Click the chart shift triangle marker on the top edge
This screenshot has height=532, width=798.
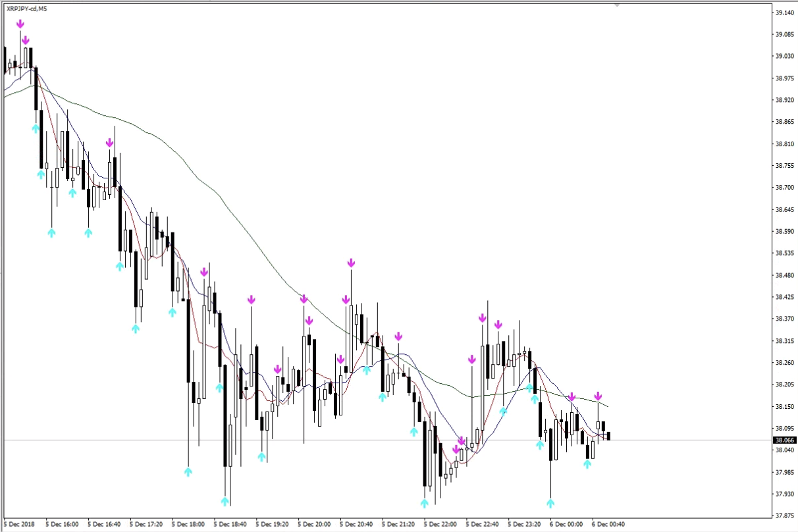(x=617, y=5)
